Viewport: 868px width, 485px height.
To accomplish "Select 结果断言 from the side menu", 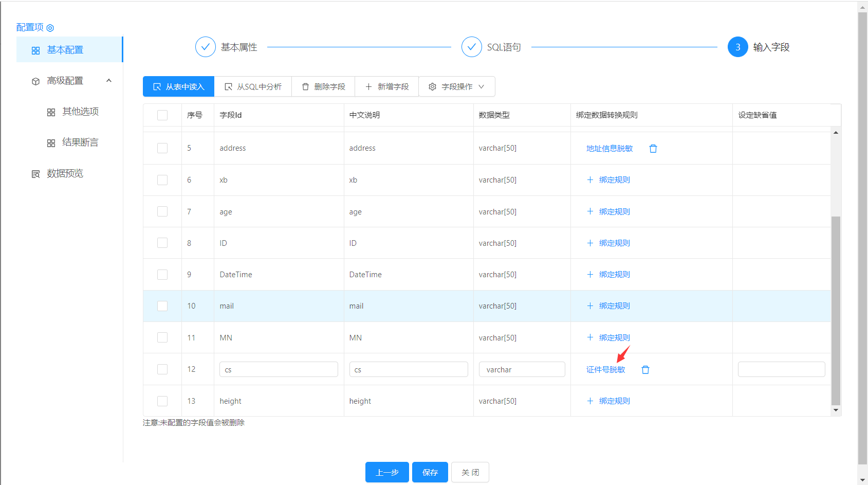I will tap(80, 142).
